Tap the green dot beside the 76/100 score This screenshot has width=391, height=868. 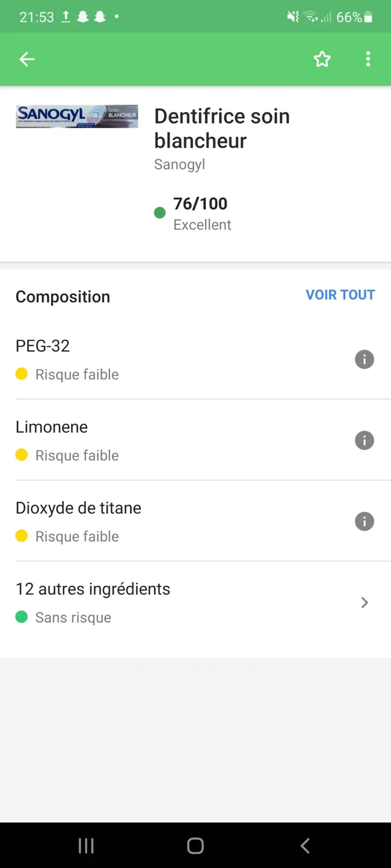160,213
